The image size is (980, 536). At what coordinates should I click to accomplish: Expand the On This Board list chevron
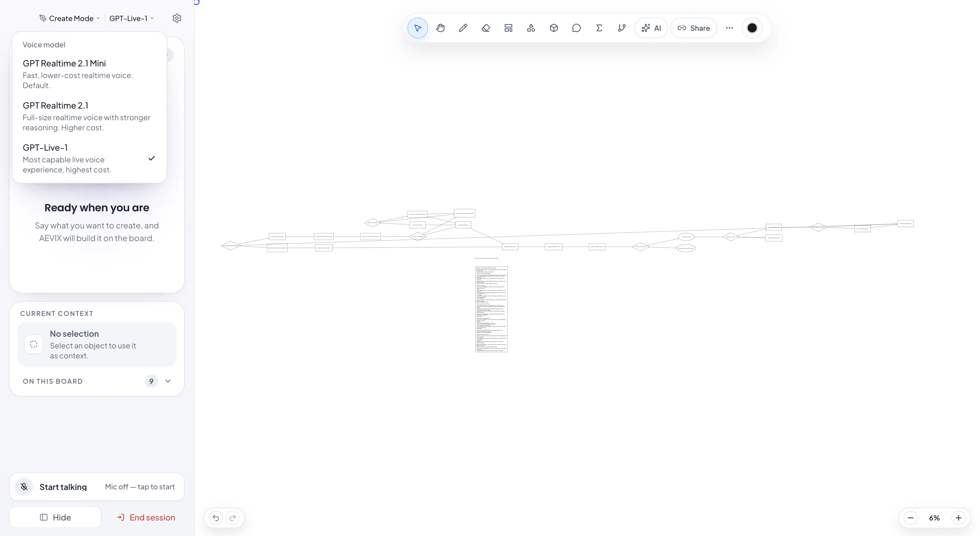click(x=168, y=381)
